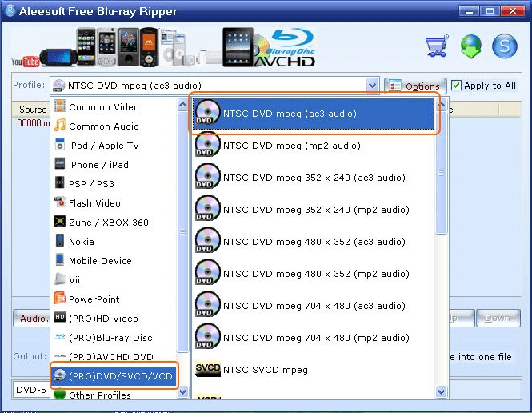
Task: Toggle the Apply to All checkbox
Action: coord(456,85)
